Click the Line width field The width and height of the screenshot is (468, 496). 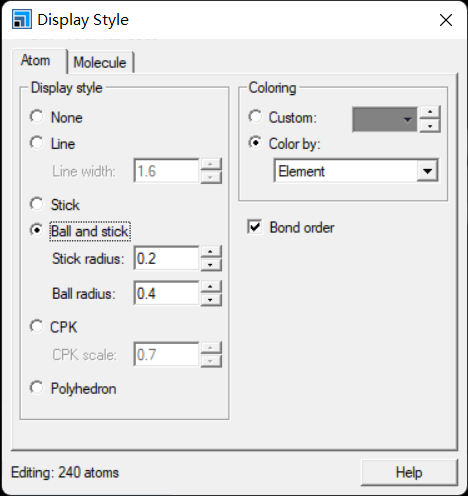click(x=166, y=171)
